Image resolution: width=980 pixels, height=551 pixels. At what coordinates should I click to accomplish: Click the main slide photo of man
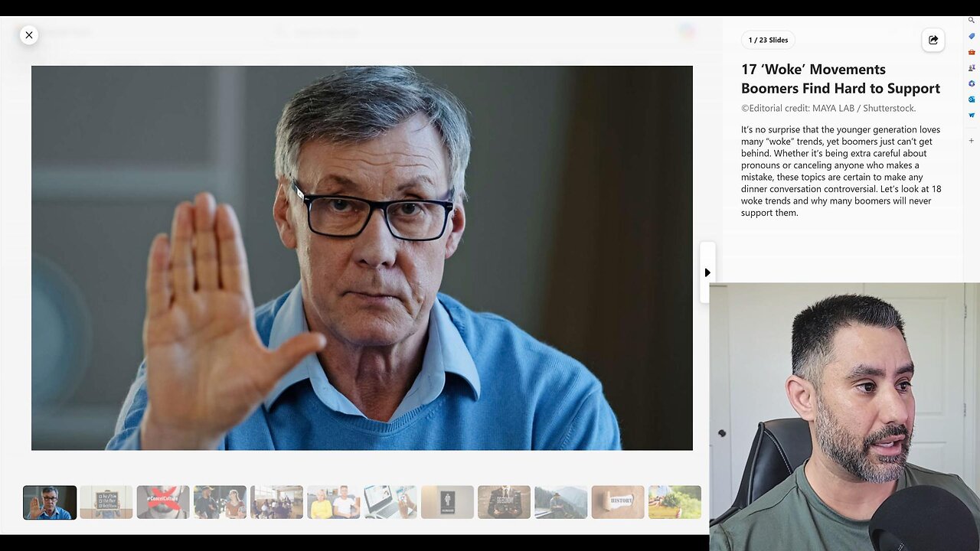pos(362,258)
